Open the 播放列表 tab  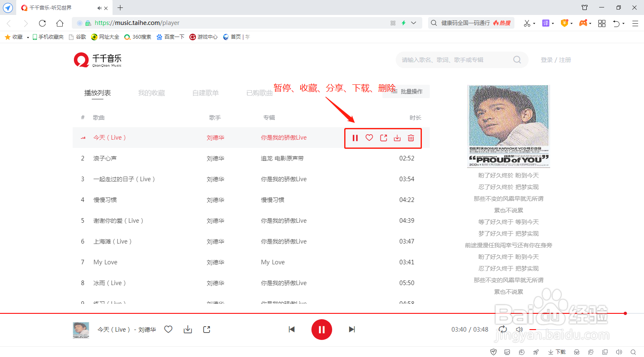98,93
